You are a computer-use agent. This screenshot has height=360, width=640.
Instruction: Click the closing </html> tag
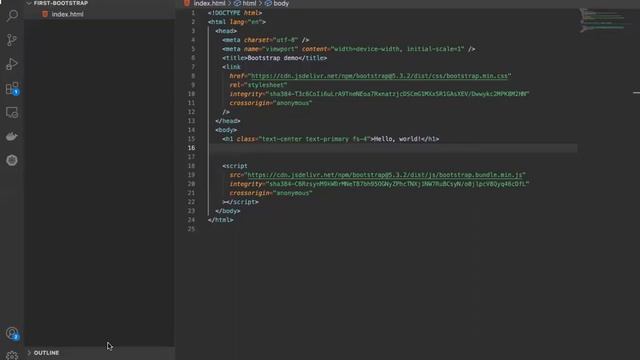pyautogui.click(x=221, y=220)
